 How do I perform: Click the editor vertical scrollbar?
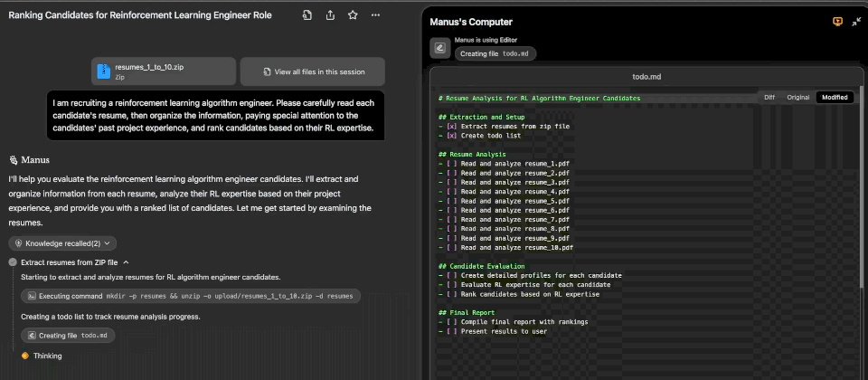tap(860, 188)
